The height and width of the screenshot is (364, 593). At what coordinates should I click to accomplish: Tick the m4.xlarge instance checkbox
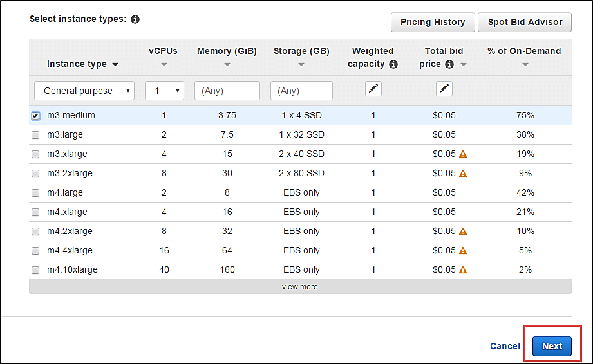(x=35, y=212)
